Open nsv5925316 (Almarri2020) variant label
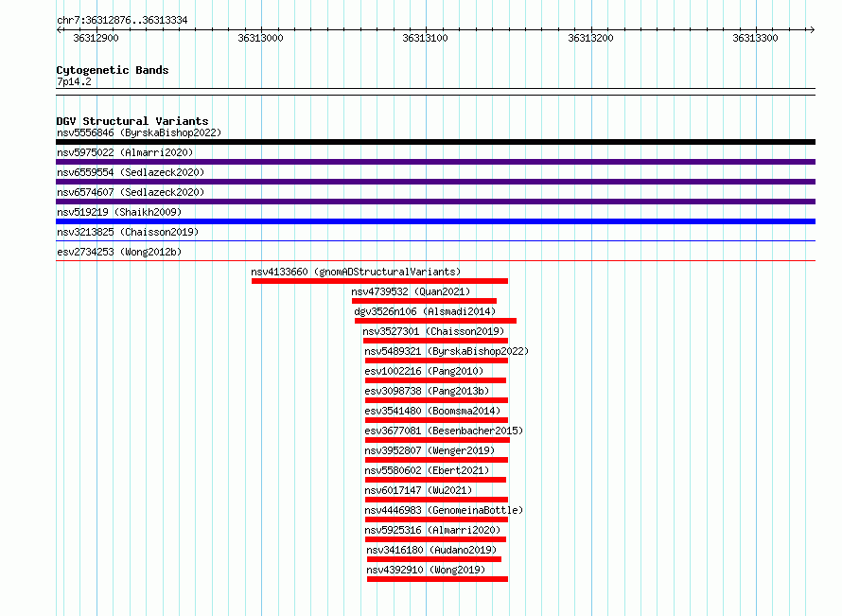 point(432,530)
